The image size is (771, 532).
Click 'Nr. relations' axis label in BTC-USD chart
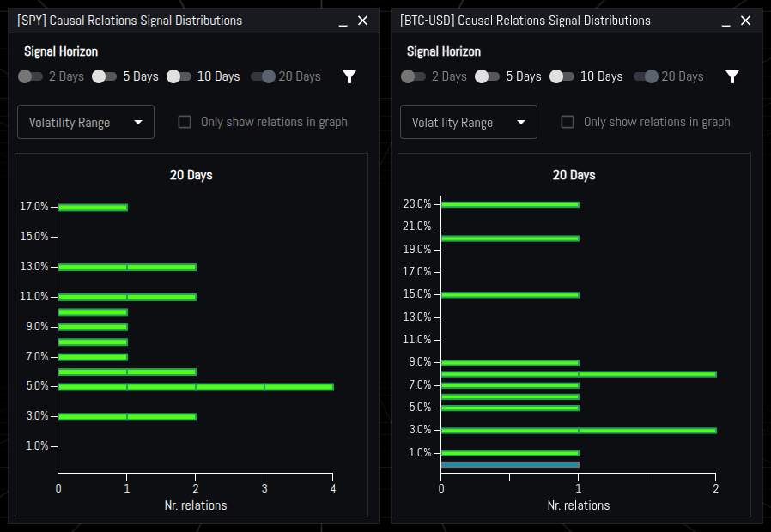coord(579,505)
